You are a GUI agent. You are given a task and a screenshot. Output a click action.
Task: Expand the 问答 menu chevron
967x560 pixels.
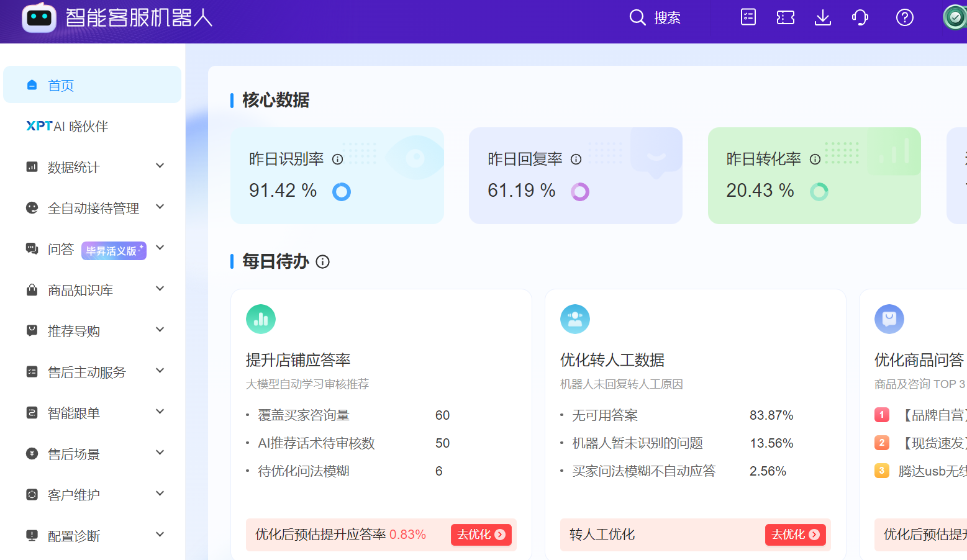click(160, 248)
